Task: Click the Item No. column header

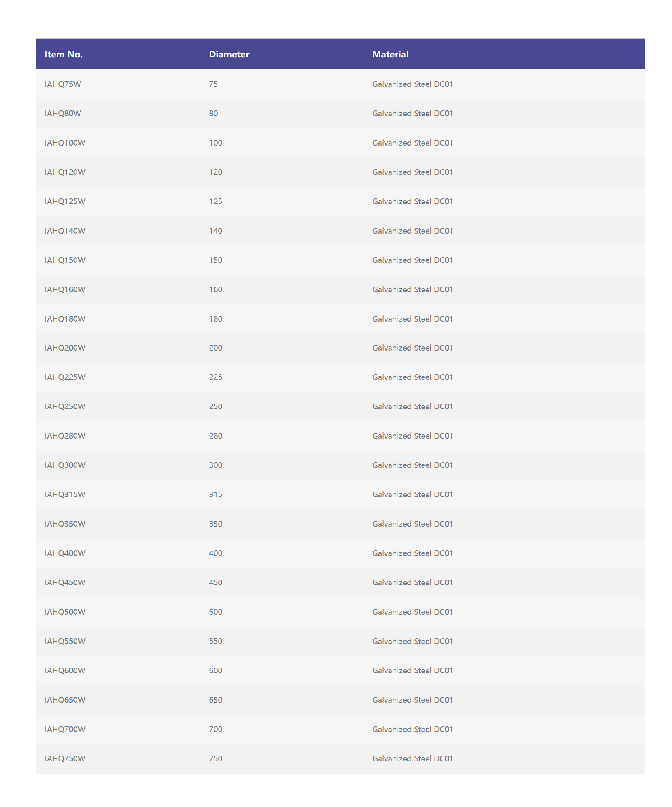Action: click(x=64, y=54)
